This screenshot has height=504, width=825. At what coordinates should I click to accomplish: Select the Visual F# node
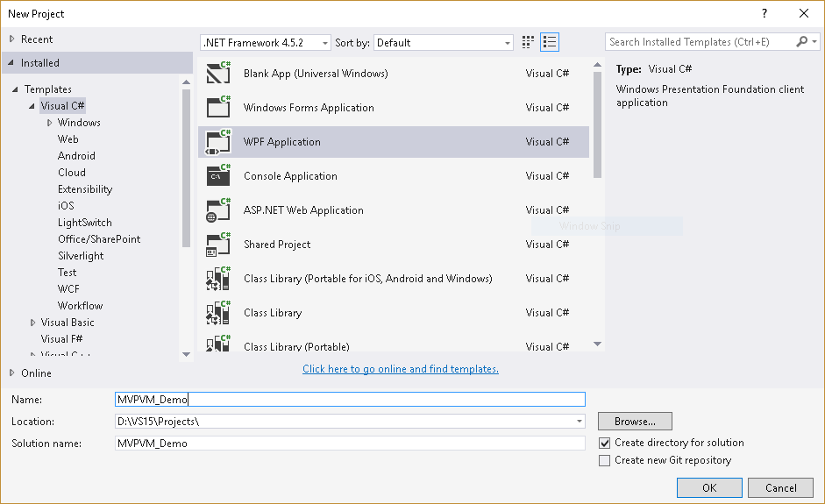(61, 339)
